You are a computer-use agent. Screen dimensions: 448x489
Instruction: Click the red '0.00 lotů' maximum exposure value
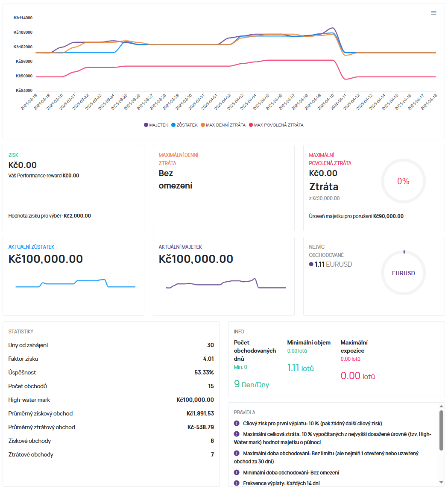[357, 376]
